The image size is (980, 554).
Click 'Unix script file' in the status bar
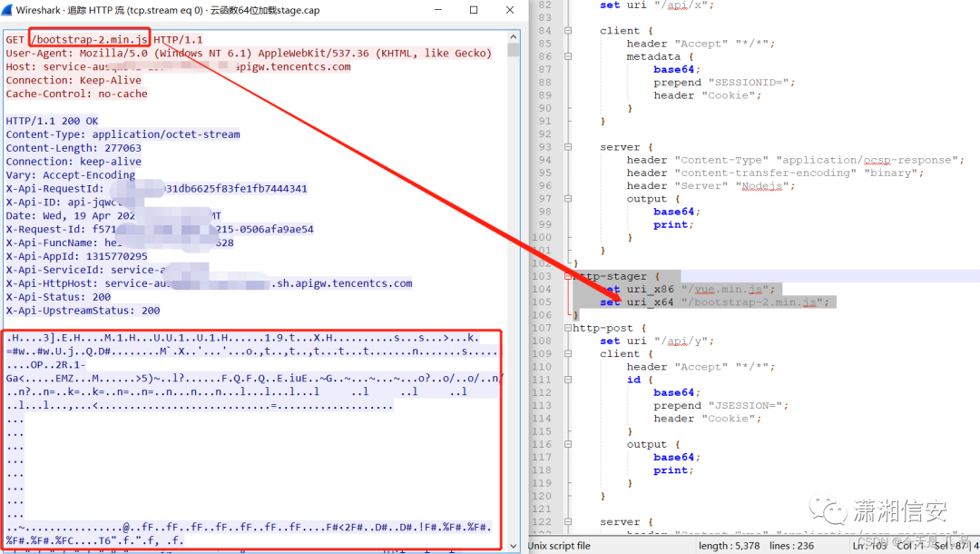point(559,546)
